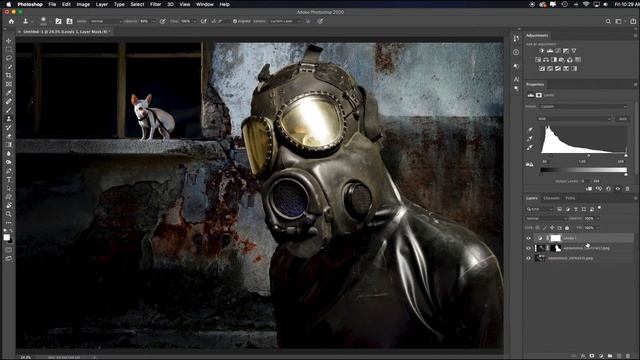The height and width of the screenshot is (360, 640).
Task: Select the Zoom tool in left toolbar
Action: click(9, 214)
